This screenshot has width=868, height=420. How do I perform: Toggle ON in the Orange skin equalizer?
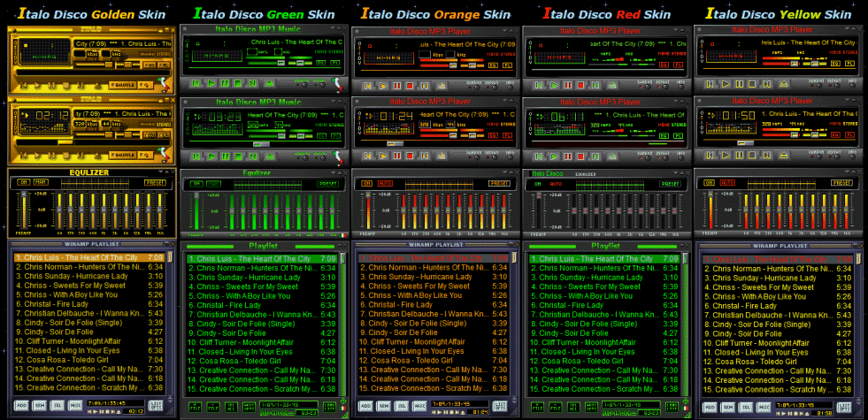tap(366, 183)
